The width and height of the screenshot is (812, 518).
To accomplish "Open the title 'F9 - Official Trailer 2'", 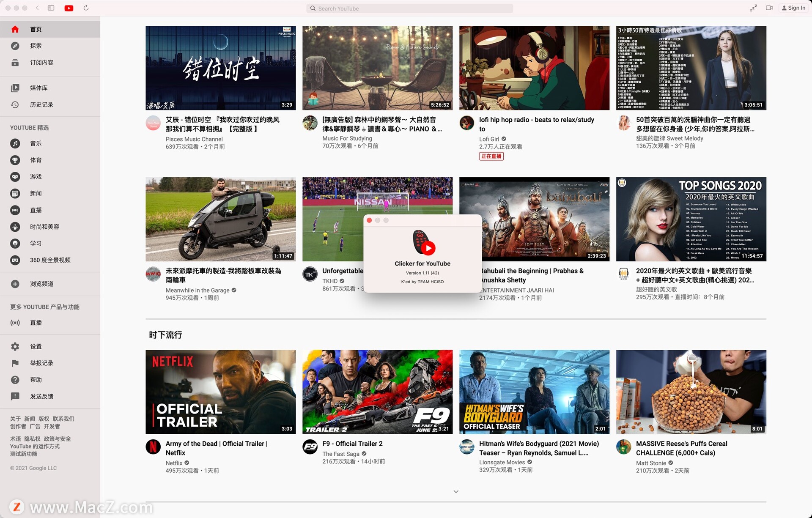I will click(x=352, y=444).
